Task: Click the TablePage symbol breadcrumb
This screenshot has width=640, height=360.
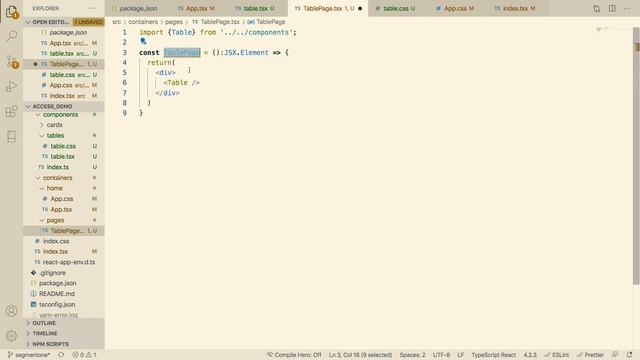Action: click(270, 22)
